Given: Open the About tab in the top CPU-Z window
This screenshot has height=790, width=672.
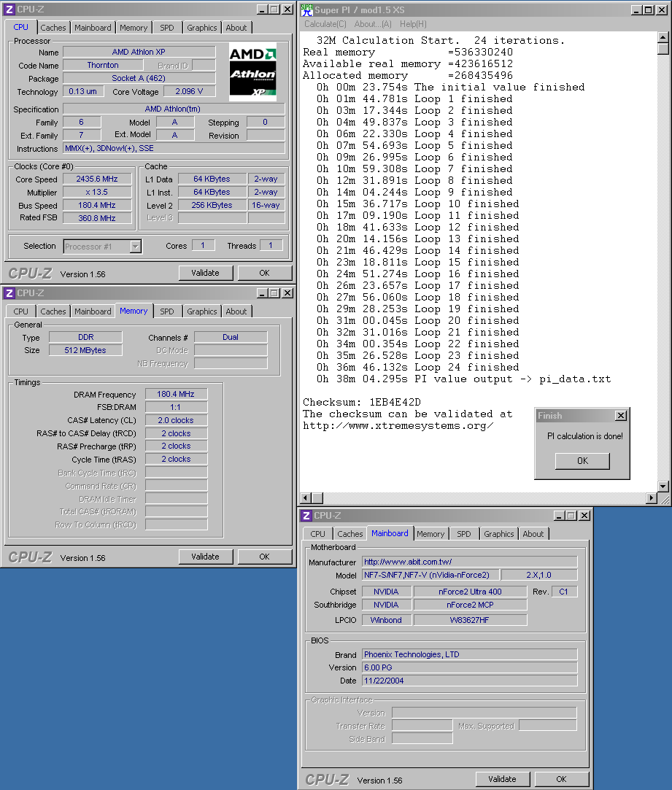Looking at the screenshot, I should coord(236,28).
